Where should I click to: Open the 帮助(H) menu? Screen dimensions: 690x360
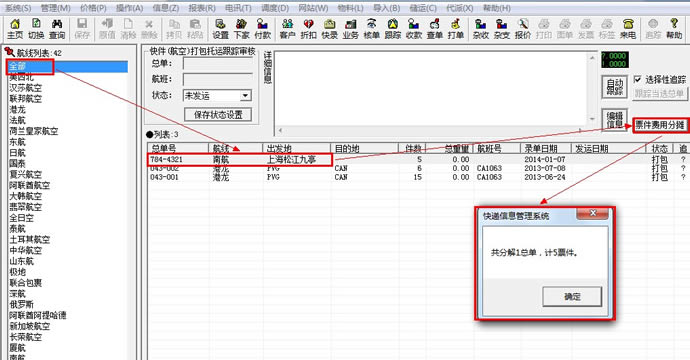tap(497, 8)
